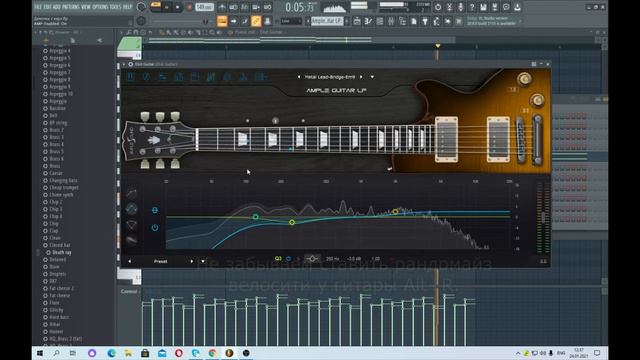The height and width of the screenshot is (360, 640).
Task: Toggle the highlighted link icon in toolbar
Action: [256, 21]
